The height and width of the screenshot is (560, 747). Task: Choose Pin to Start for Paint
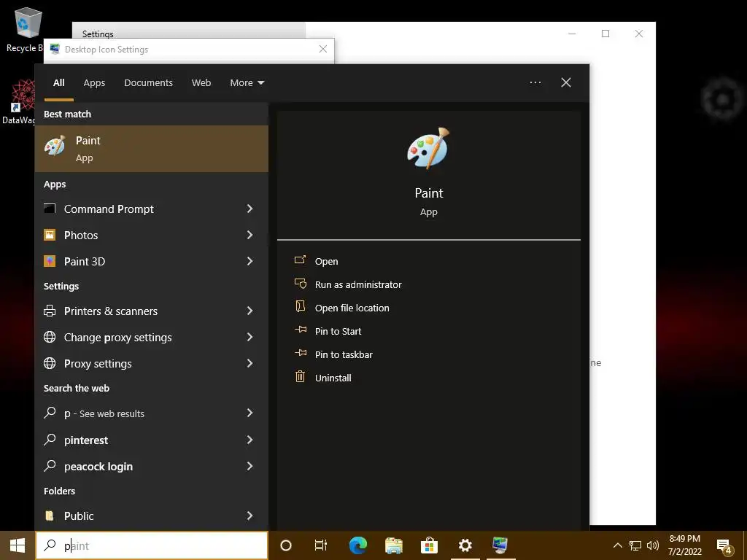(x=338, y=332)
